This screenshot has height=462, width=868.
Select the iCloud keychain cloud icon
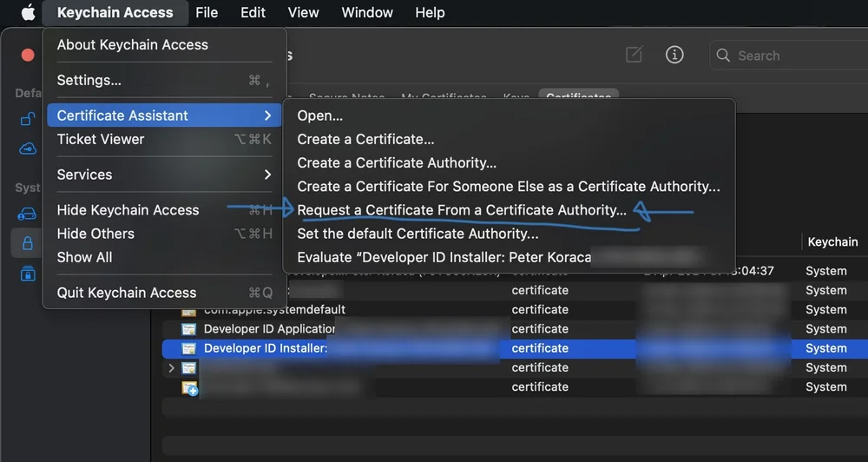(28, 148)
